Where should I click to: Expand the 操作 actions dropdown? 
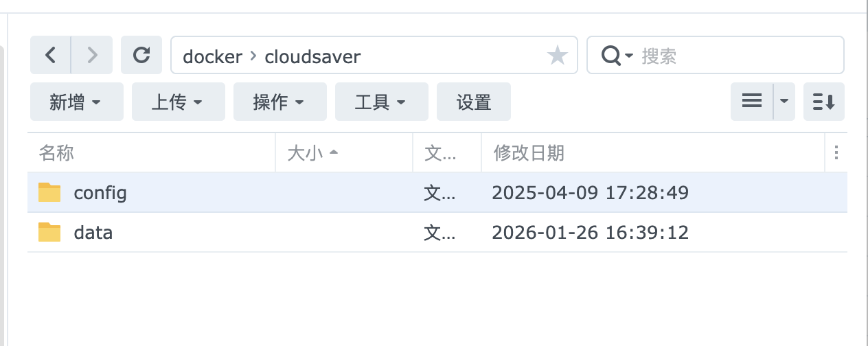[x=279, y=102]
